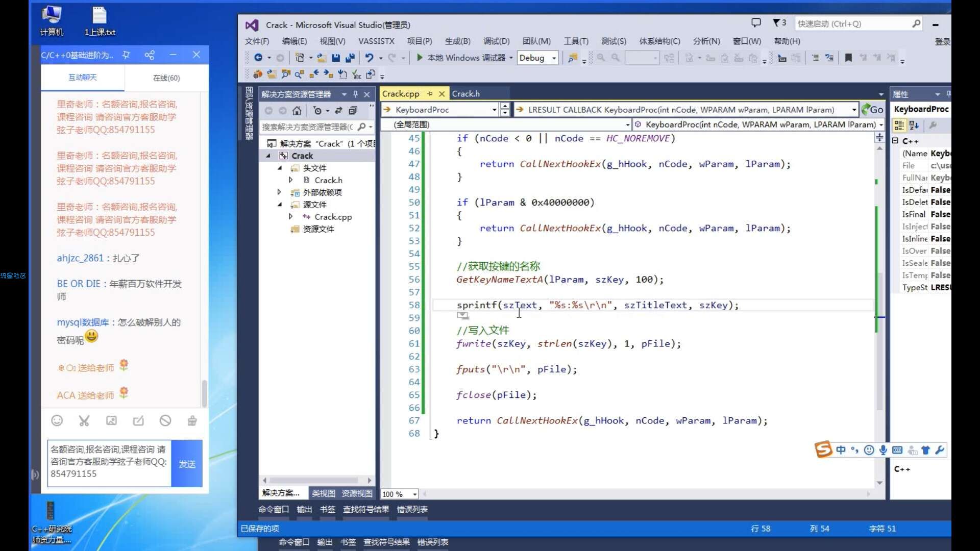Toggle the 中 Chinese/English input mode
Image resolution: width=980 pixels, height=551 pixels.
coord(841,450)
